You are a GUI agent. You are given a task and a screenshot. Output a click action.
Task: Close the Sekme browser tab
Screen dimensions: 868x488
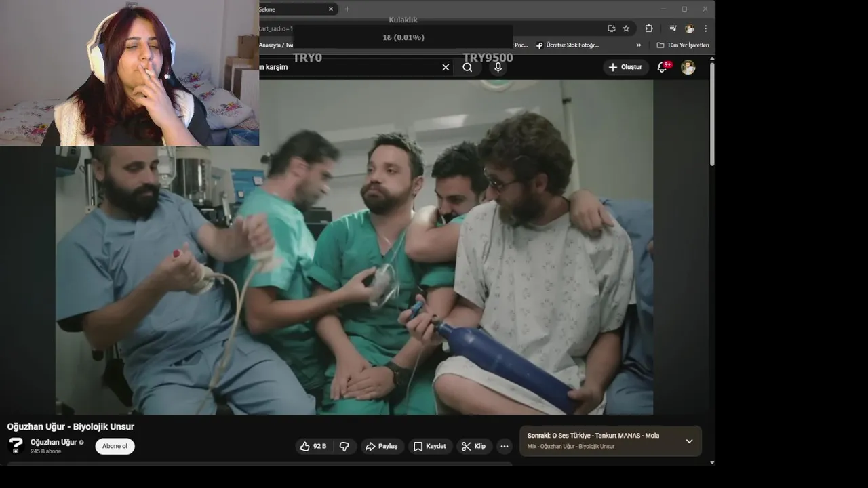click(x=331, y=9)
